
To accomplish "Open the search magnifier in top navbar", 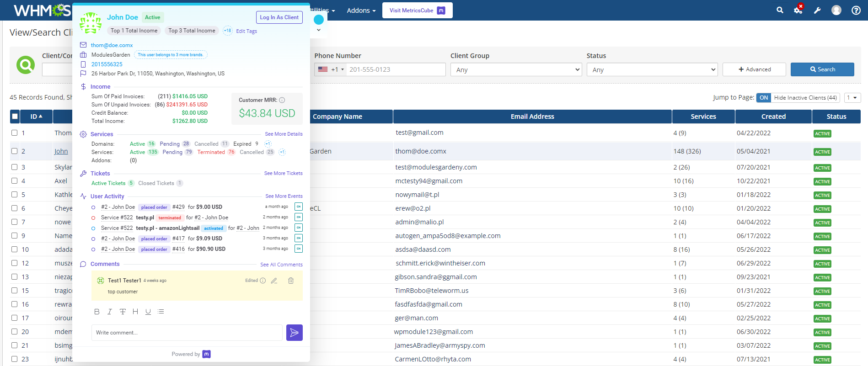I will pyautogui.click(x=780, y=10).
